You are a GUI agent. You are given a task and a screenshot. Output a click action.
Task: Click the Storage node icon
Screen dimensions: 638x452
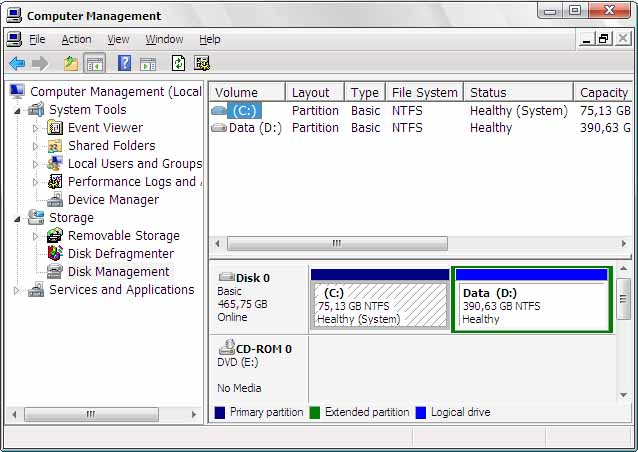[x=36, y=217]
